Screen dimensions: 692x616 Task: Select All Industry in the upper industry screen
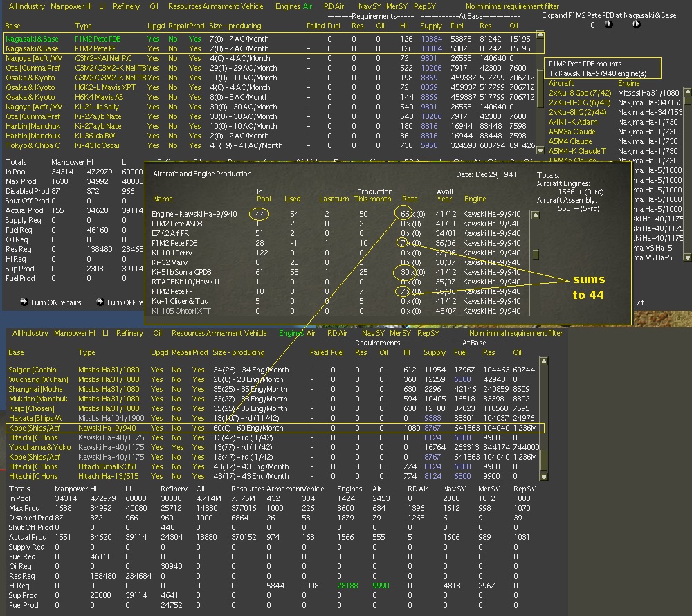pyautogui.click(x=26, y=7)
